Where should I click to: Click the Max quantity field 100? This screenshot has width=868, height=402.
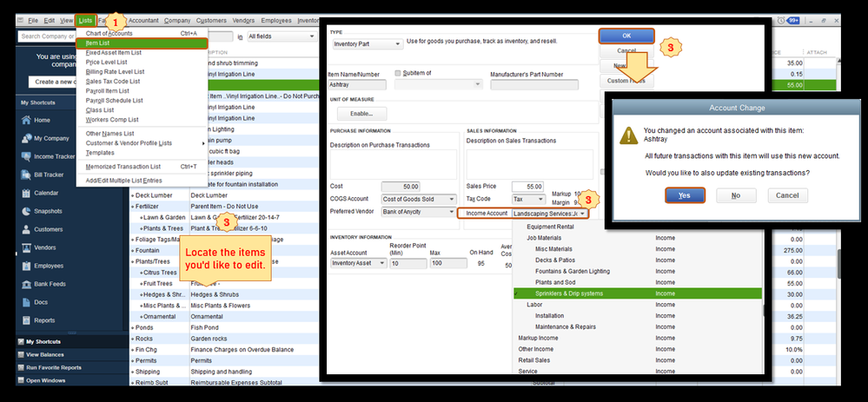(x=448, y=264)
